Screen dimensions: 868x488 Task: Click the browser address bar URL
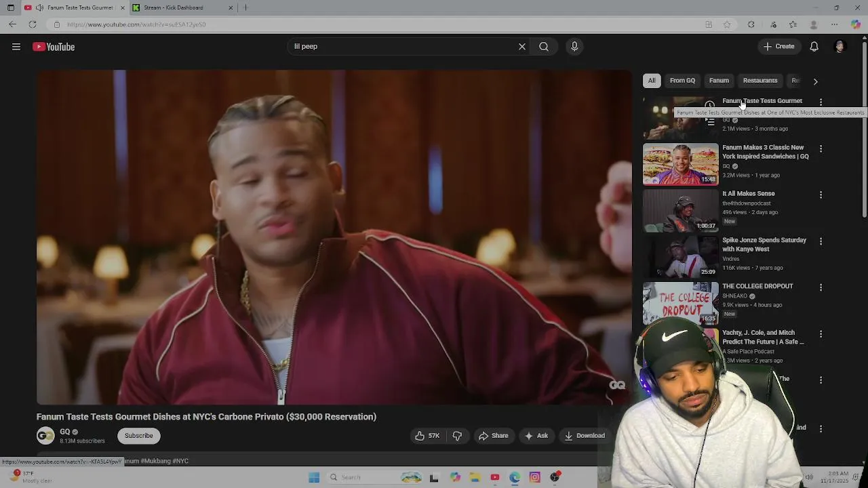136,24
